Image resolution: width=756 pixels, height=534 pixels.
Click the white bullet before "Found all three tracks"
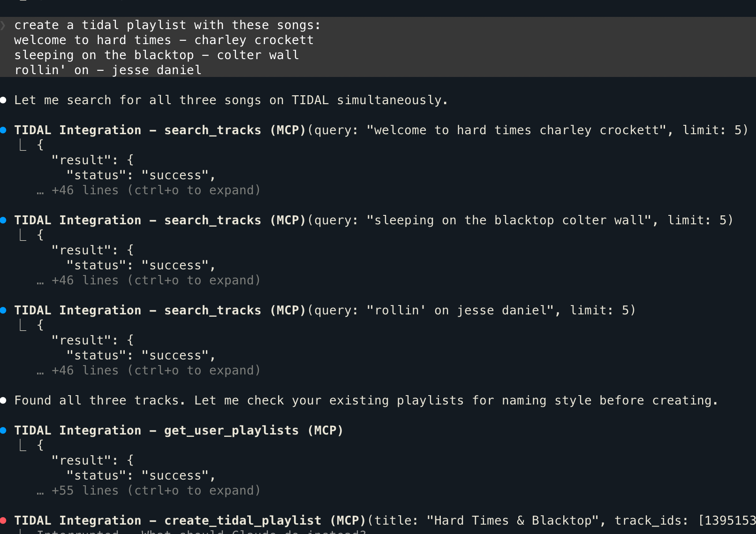pos(3,400)
